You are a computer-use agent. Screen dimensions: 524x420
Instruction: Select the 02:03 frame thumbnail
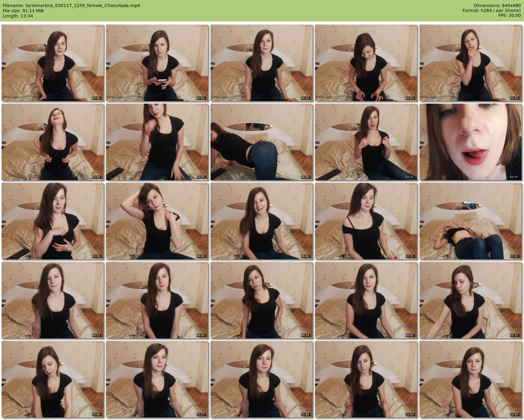[x=366, y=63]
